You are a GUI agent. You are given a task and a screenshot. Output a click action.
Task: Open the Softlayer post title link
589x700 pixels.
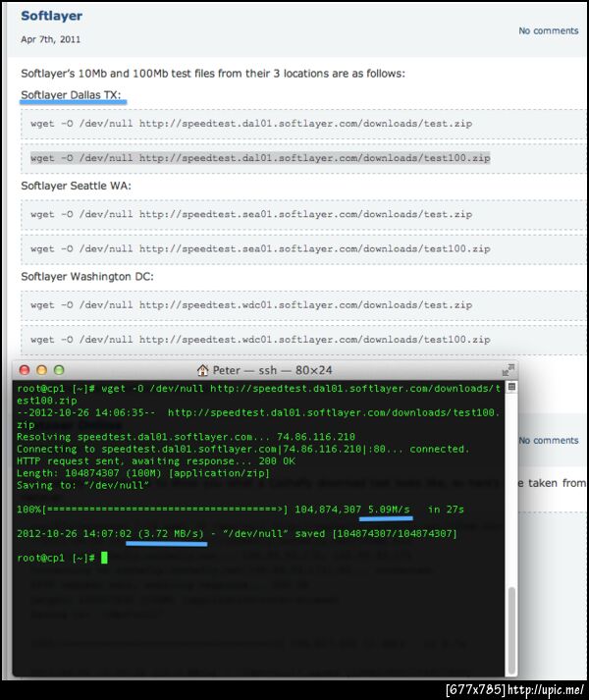pyautogui.click(x=51, y=16)
